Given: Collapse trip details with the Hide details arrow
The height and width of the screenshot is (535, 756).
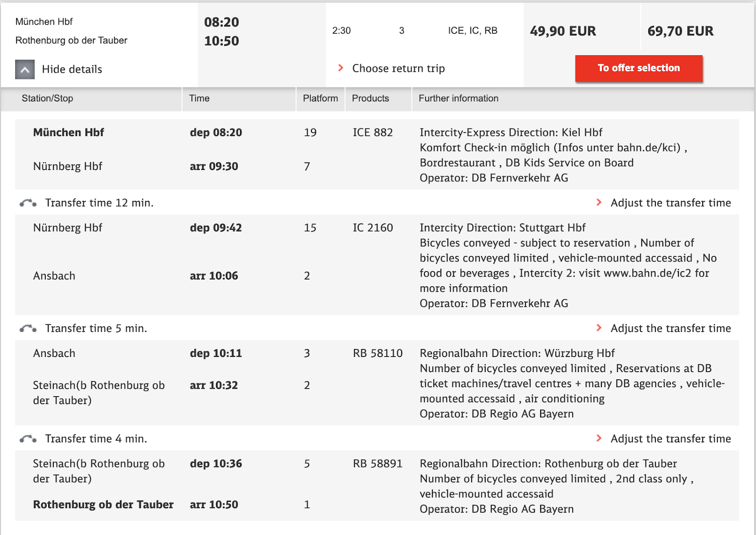Looking at the screenshot, I should point(25,69).
